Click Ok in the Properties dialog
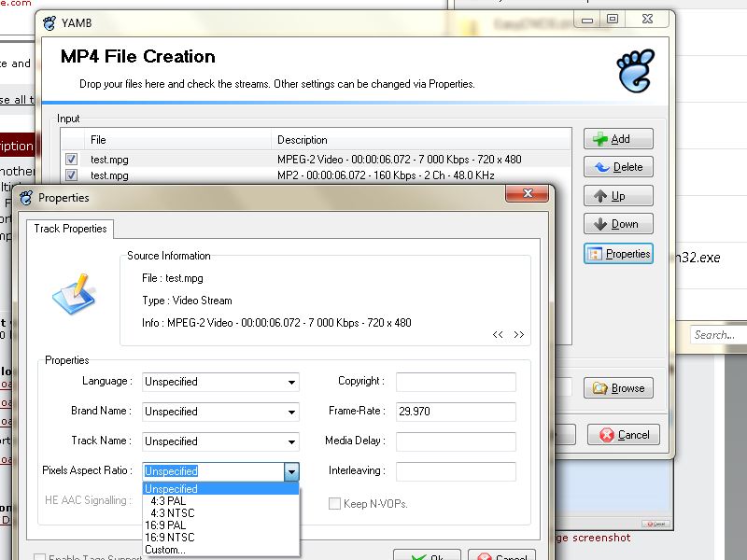 click(428, 555)
